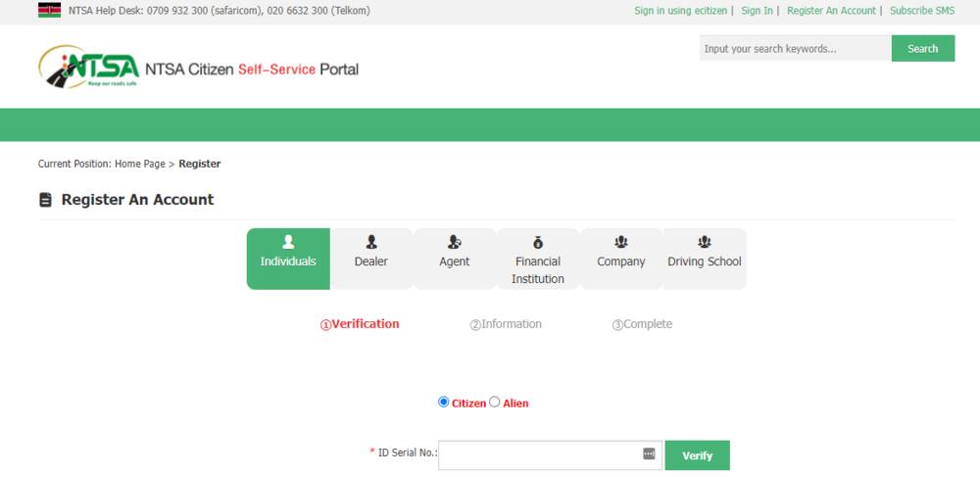This screenshot has height=477, width=980.
Task: Open Sign in using ecitizen link
Action: tap(681, 11)
